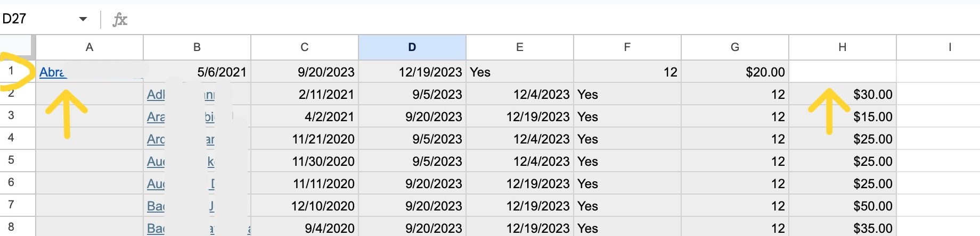Select the row 3 header
Viewport: 980px width, 236px height.
11,115
